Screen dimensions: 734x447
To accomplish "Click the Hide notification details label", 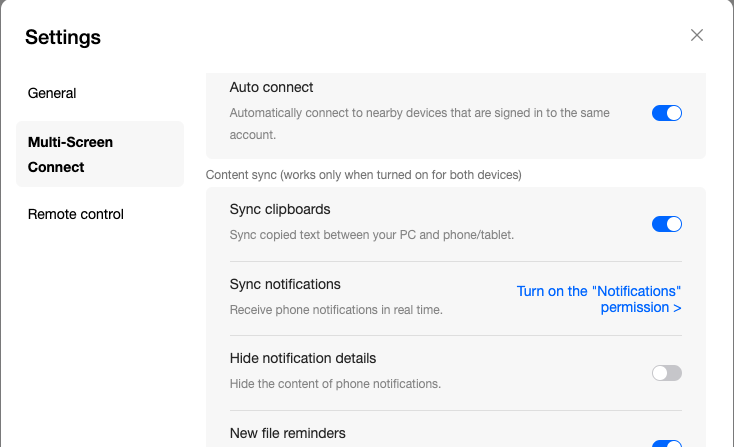I will point(303,358).
